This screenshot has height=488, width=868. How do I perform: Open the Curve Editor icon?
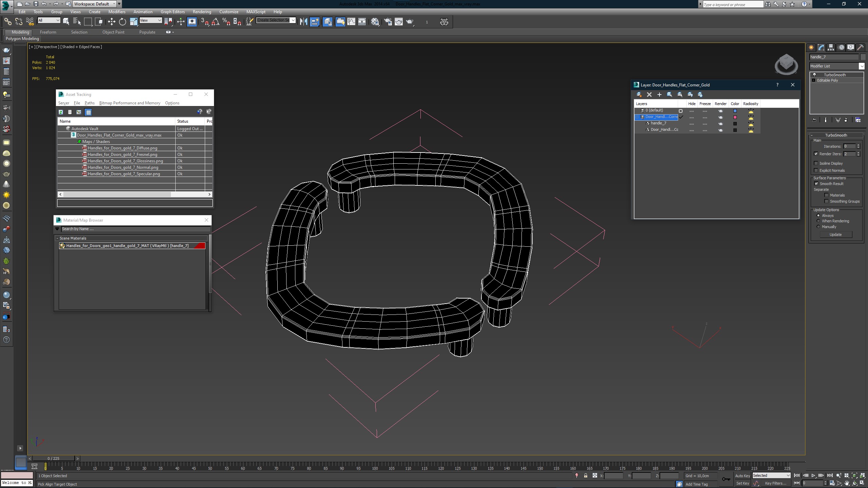click(x=351, y=22)
